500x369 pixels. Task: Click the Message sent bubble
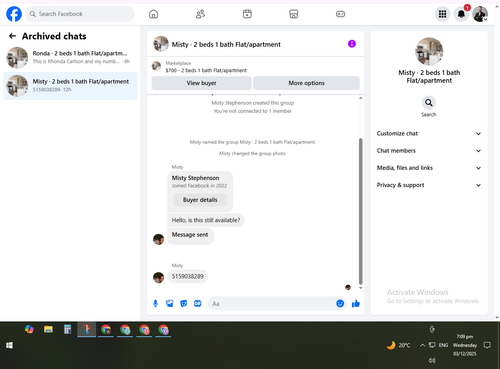point(190,235)
